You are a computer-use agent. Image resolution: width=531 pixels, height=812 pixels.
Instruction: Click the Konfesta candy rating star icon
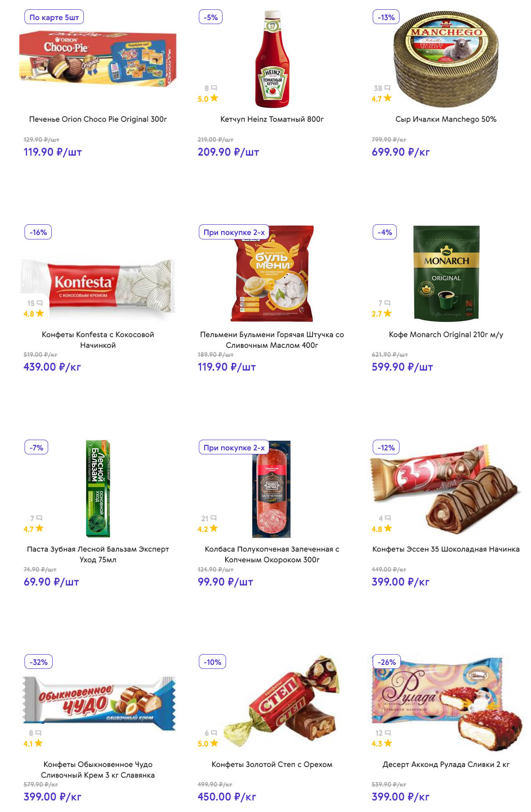(x=40, y=313)
